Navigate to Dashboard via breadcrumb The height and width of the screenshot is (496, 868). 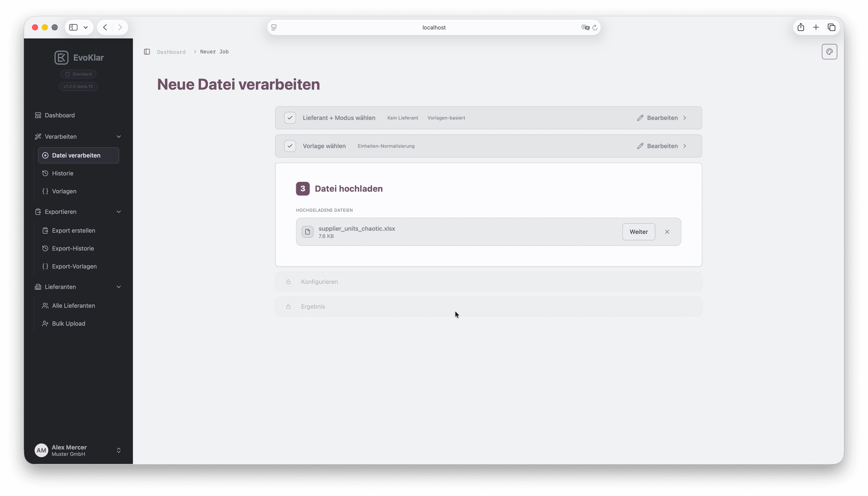click(171, 51)
